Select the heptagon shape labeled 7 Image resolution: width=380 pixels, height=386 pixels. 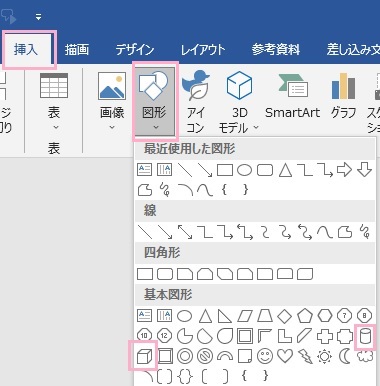click(x=344, y=315)
